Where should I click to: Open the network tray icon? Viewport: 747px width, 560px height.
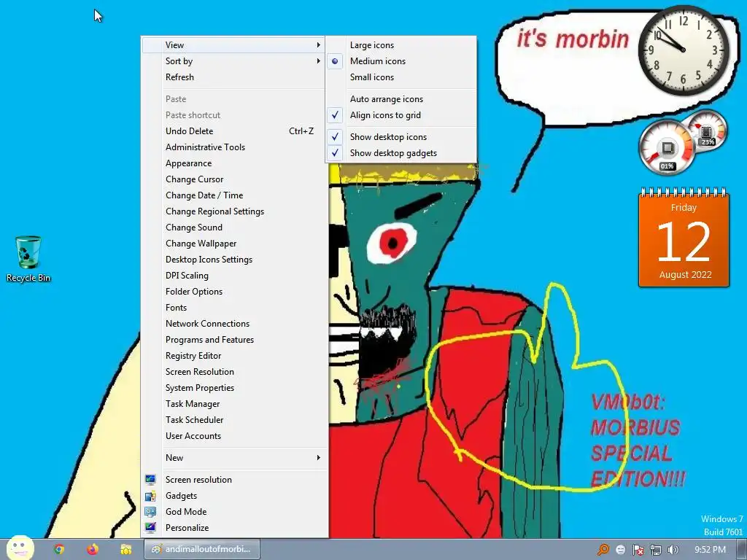(x=656, y=550)
